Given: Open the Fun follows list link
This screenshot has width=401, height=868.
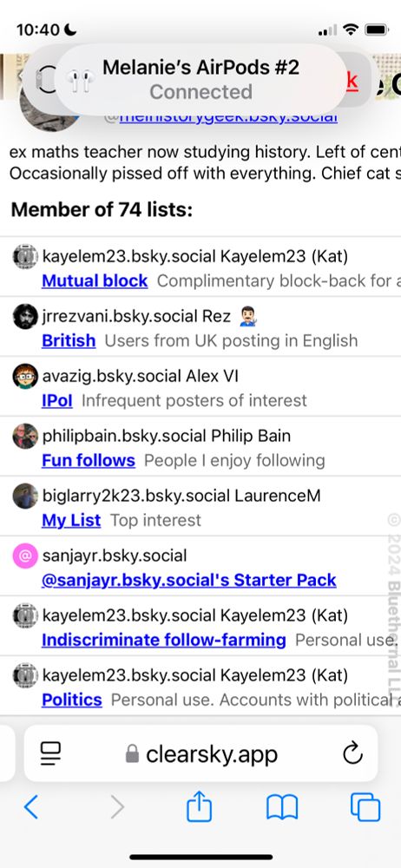Looking at the screenshot, I should click(x=89, y=460).
